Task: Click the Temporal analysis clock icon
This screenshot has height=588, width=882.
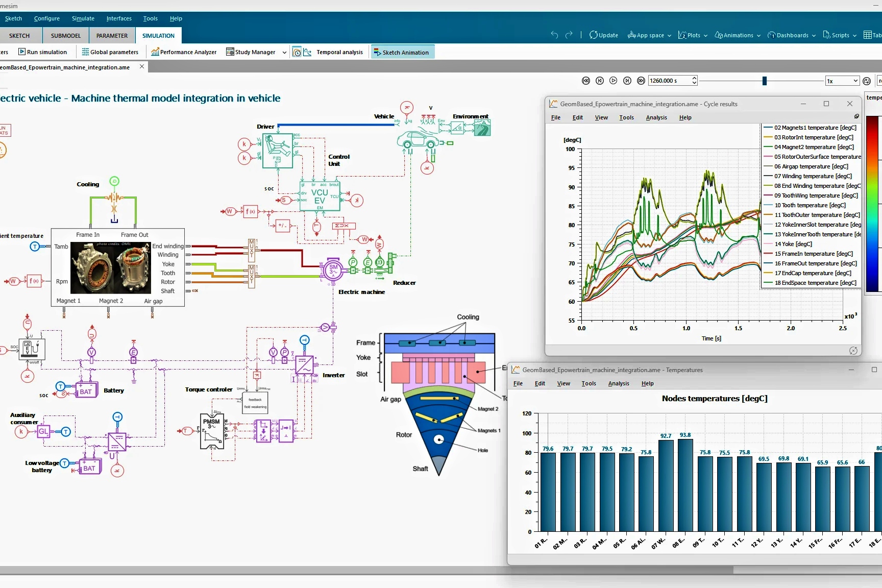Action: point(297,52)
